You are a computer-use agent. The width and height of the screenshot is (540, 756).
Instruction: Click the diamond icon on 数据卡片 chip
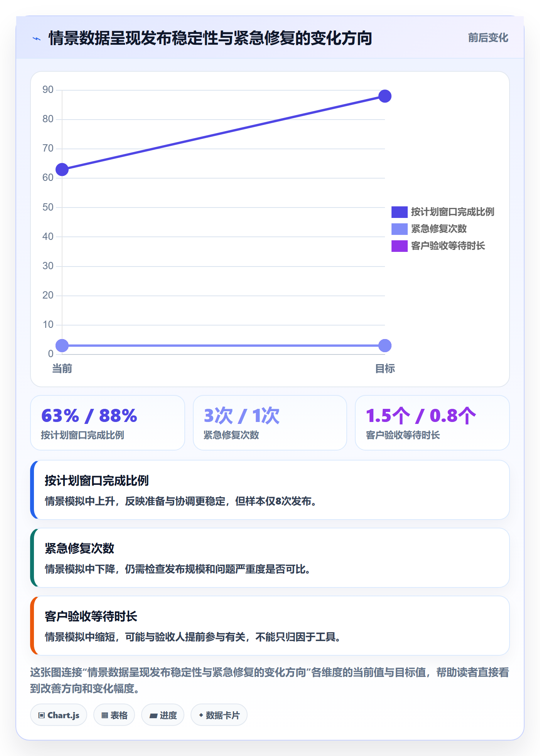(201, 715)
